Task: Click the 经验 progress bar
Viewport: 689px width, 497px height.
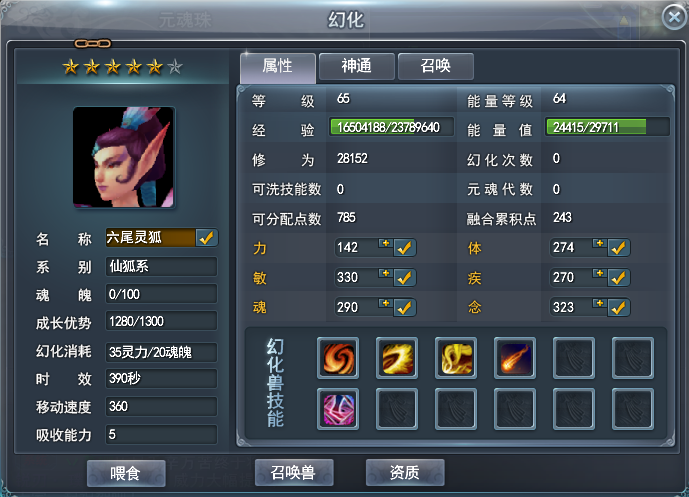Action: point(392,127)
